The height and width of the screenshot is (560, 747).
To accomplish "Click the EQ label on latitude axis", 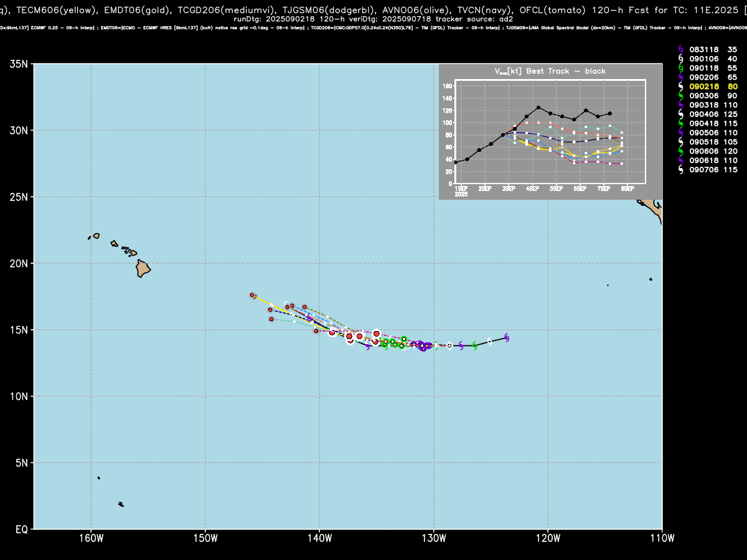I will click(x=22, y=530).
